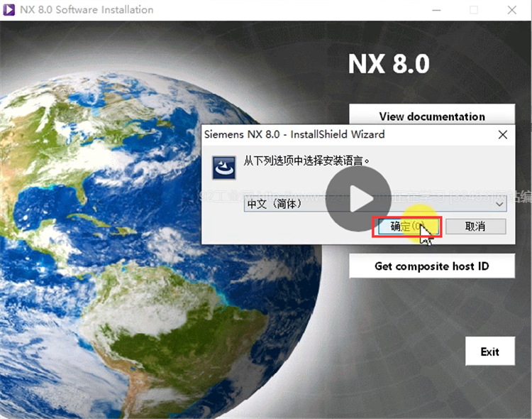Close the NX 8.0 Software Installation window
Image resolution: width=532 pixels, height=419 pixels.
tap(512, 10)
